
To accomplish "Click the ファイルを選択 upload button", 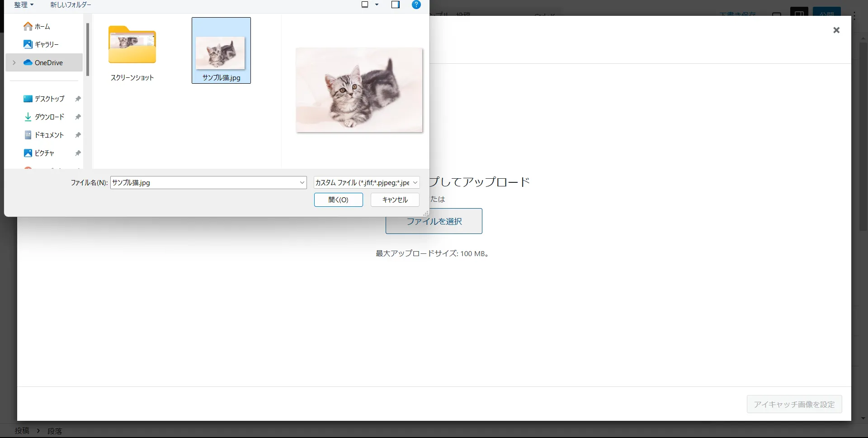I will tap(434, 221).
